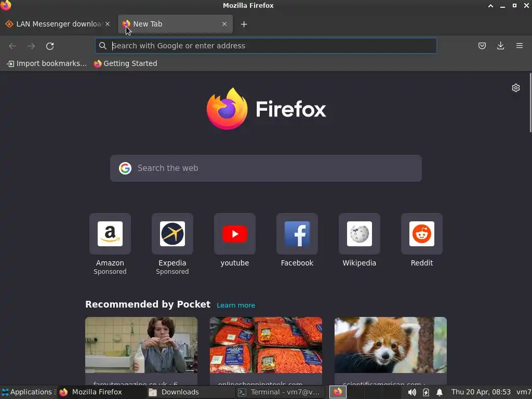532x399 pixels.
Task: Close the New Tab tab
Action: pyautogui.click(x=224, y=24)
